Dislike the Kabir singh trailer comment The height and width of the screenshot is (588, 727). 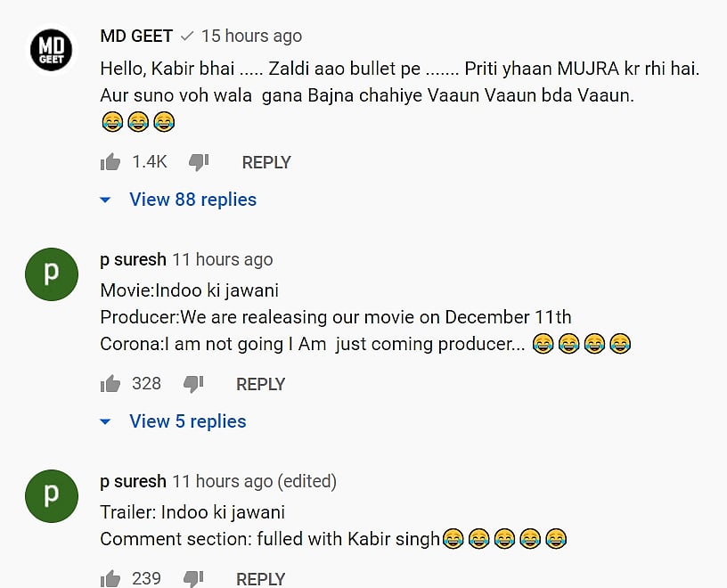(193, 578)
